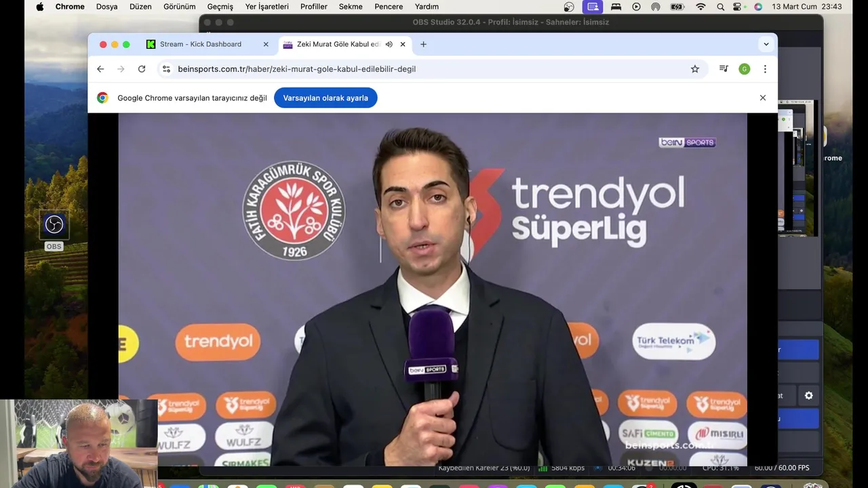Open the Profiller menu
Image resolution: width=868 pixels, height=488 pixels.
pyautogui.click(x=314, y=7)
